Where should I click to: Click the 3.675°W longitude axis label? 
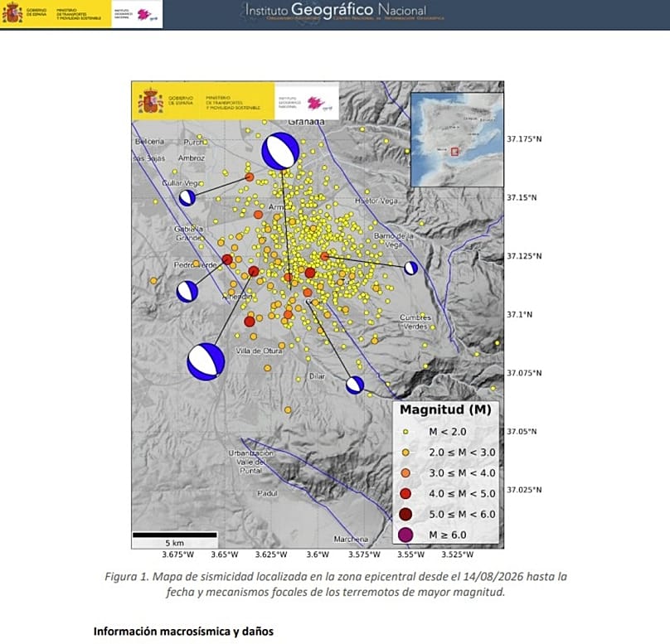pos(177,554)
